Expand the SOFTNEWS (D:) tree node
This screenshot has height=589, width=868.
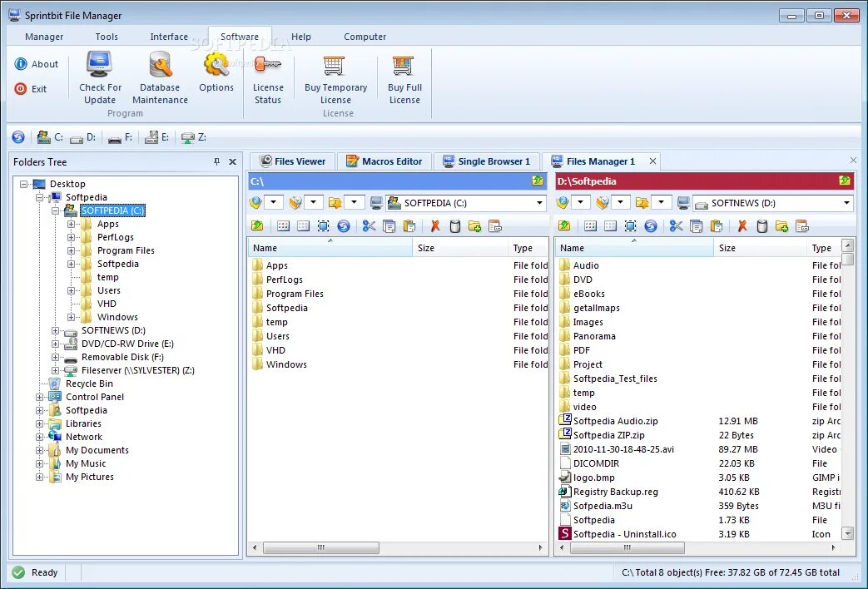click(x=56, y=330)
